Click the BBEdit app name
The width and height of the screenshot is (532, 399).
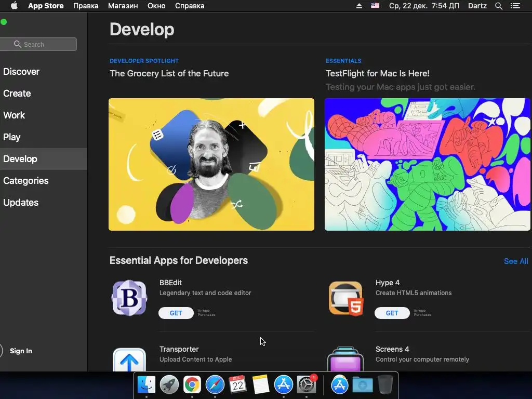[x=170, y=283]
